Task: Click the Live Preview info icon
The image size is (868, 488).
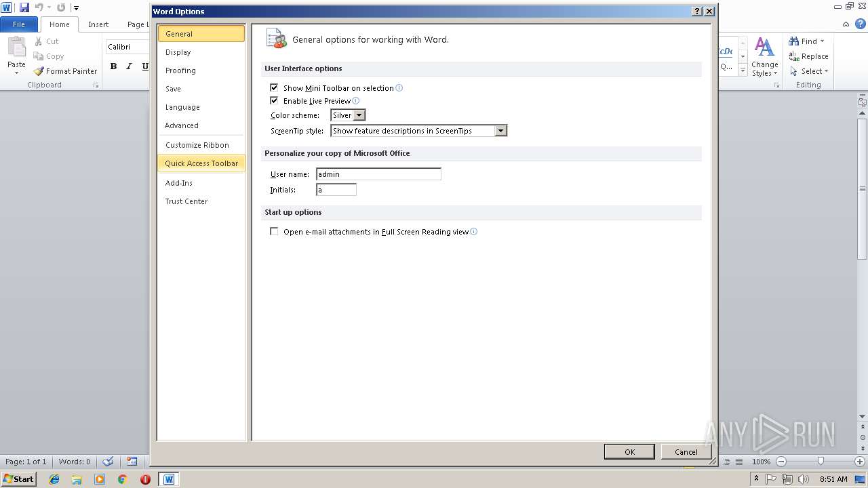Action: (x=355, y=100)
